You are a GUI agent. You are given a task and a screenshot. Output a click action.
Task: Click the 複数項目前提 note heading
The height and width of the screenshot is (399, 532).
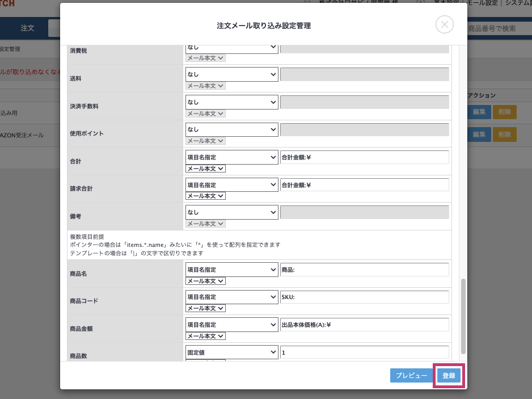87,237
